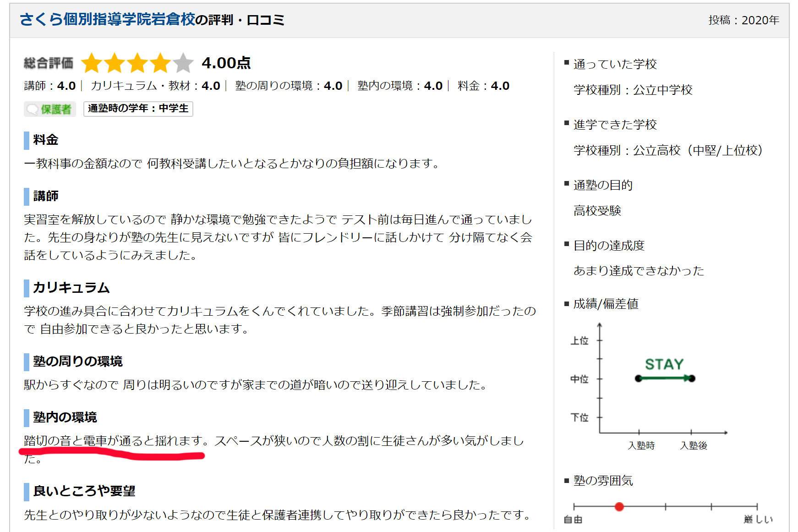Image resolution: width=798 pixels, height=532 pixels.
Task: Click the review text starting 学校の進み具合に合わせて
Action: click(280, 320)
